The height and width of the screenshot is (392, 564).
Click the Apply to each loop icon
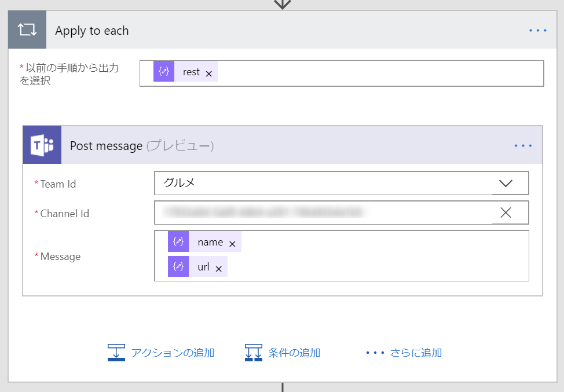27,30
